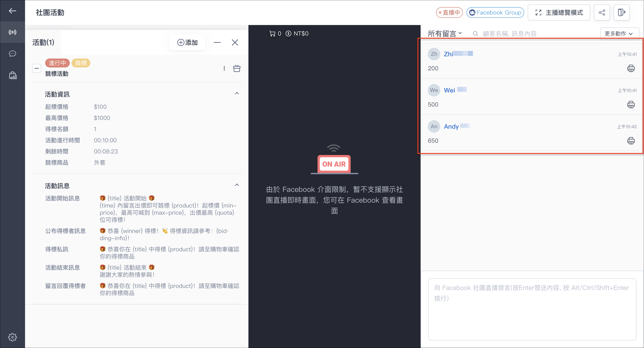
Task: Minimize the 活動 panel
Action: [217, 42]
